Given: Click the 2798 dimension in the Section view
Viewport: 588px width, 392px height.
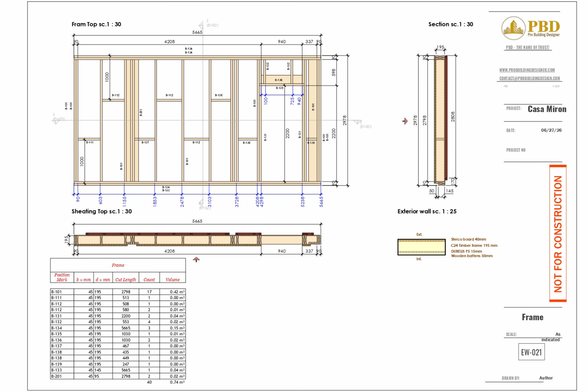Looking at the screenshot, I should pos(424,120).
